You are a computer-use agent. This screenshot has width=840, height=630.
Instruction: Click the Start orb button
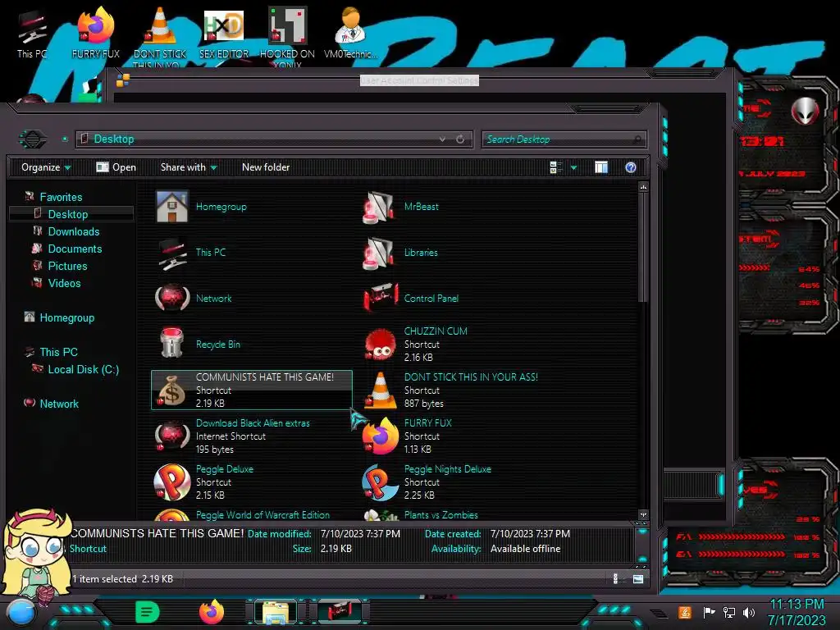21,612
